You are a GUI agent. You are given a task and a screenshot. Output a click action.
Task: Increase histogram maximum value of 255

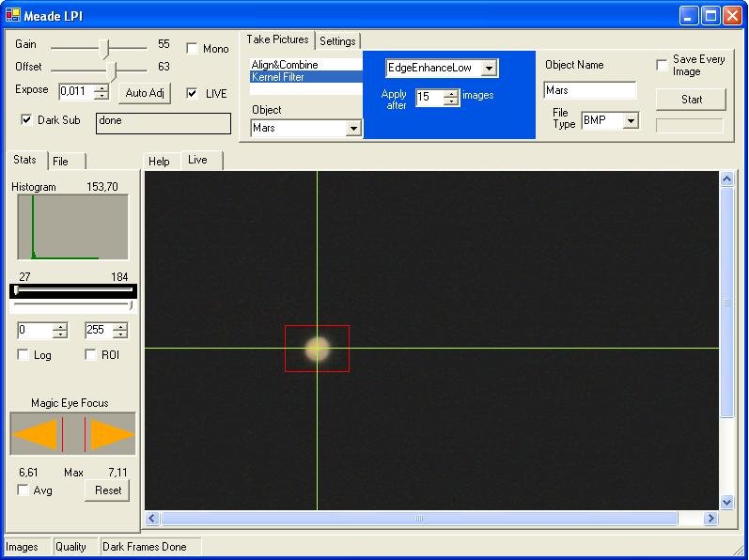click(x=120, y=326)
